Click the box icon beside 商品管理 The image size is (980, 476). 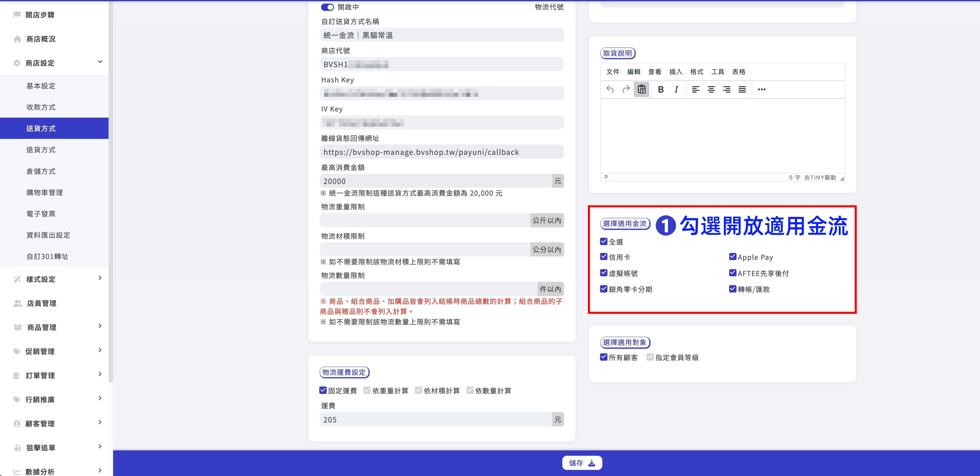pyautogui.click(x=17, y=327)
